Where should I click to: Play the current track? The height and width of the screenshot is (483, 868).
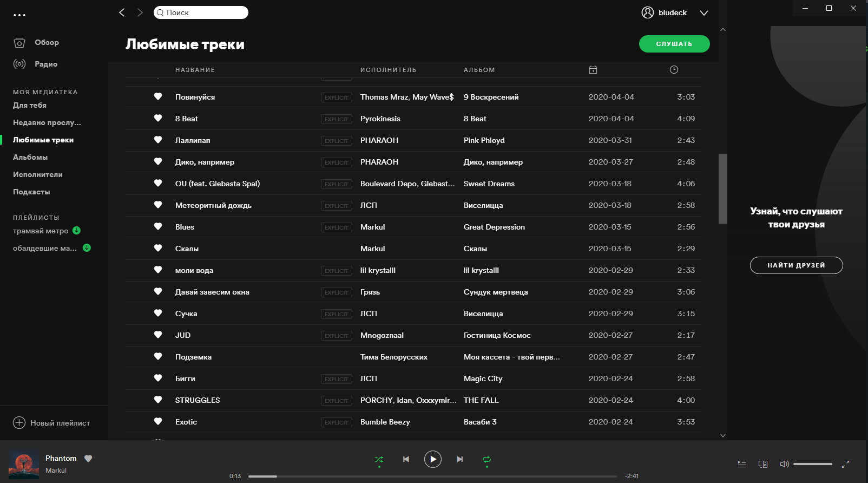(x=433, y=459)
